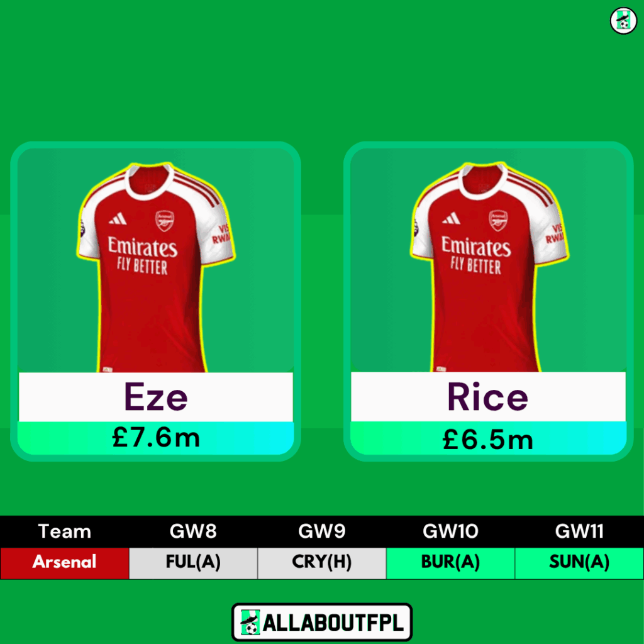Viewport: 644px width, 644px height.
Task: Select the red Arsenal team cell
Action: (x=65, y=563)
